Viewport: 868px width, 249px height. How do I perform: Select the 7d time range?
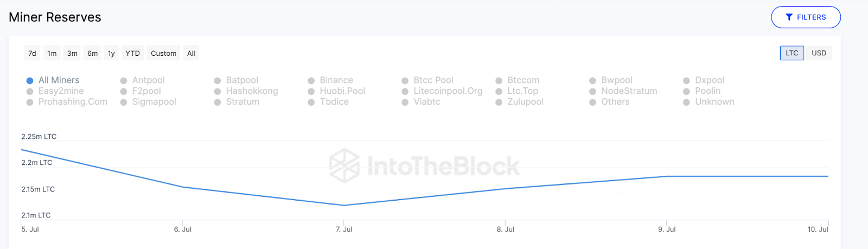[32, 53]
